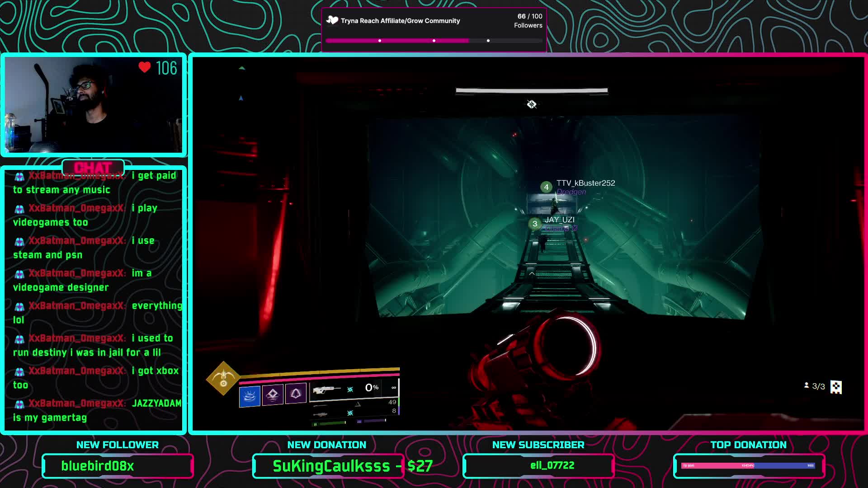
Task: Click the level 3 badge beside JAY_UZI
Action: pos(535,224)
